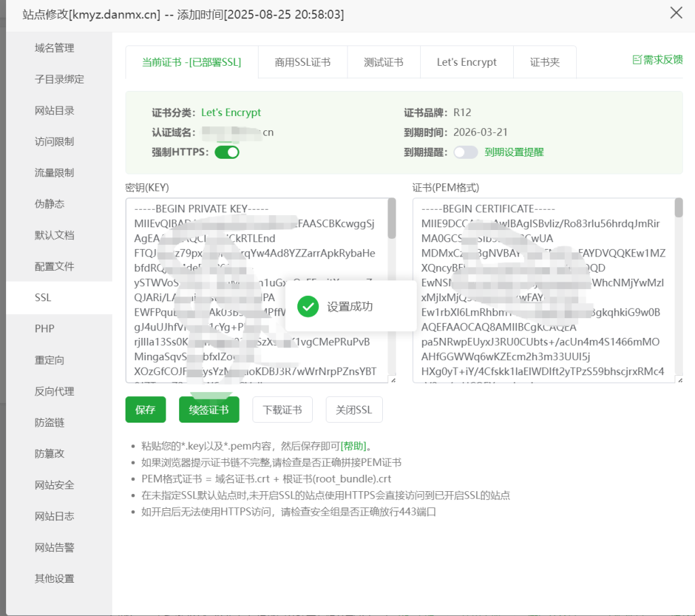The height and width of the screenshot is (616, 695).
Task: Select the Let's Encrypt tab
Action: 466,61
